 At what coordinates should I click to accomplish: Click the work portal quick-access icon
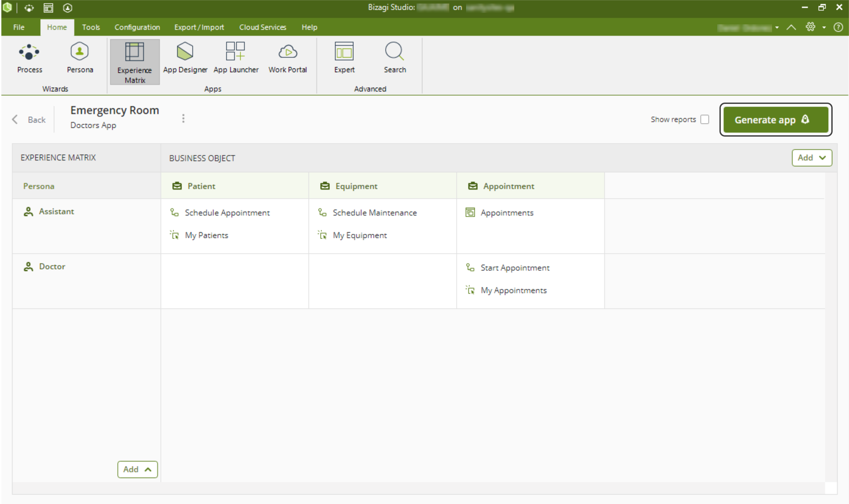click(x=67, y=8)
